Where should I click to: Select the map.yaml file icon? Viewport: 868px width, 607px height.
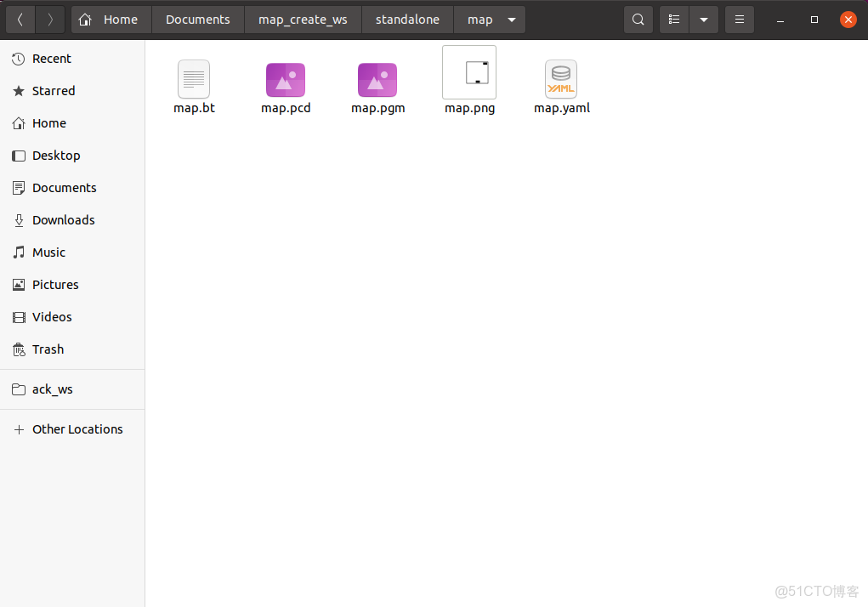click(561, 79)
